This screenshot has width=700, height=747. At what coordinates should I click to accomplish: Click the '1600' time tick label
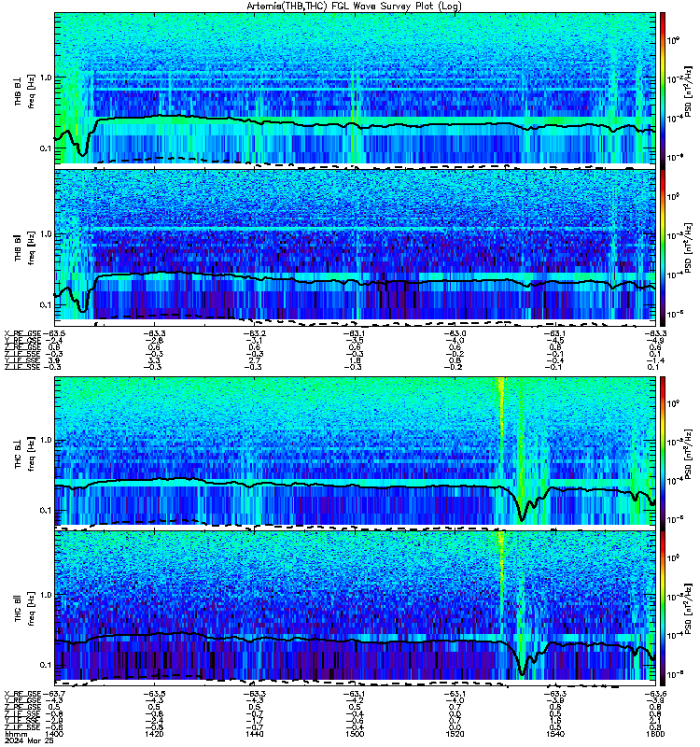click(655, 734)
